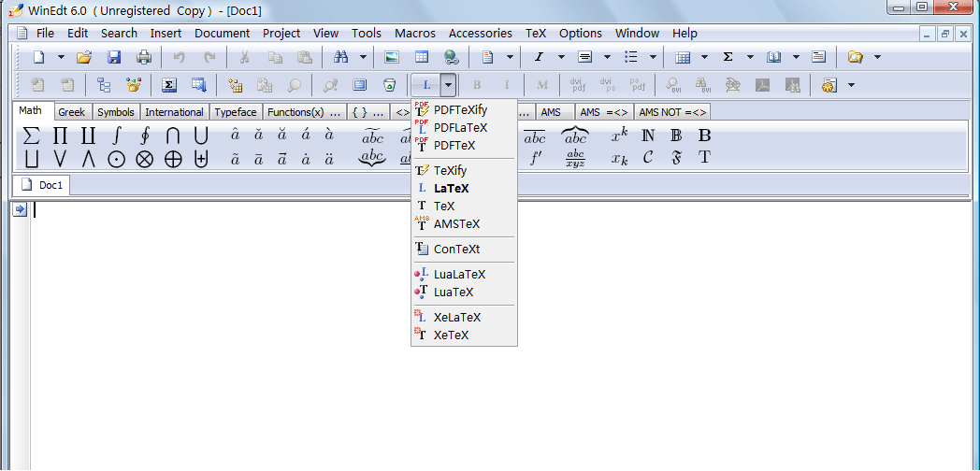The width and height of the screenshot is (980, 471).
Task: Click the tabular environment icon
Action: (x=683, y=57)
